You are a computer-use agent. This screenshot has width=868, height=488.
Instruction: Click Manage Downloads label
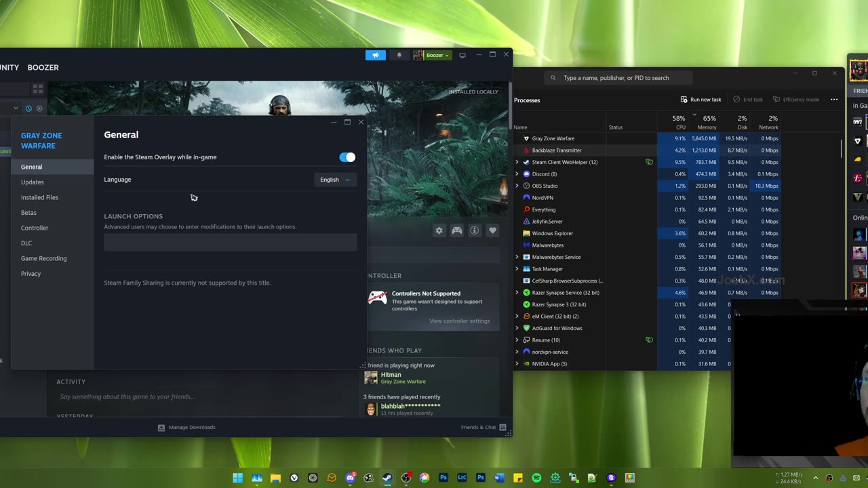point(192,428)
